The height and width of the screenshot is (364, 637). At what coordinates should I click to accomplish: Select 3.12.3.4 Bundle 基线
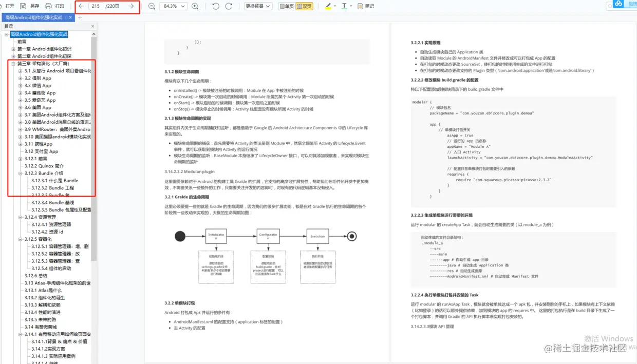click(x=53, y=203)
